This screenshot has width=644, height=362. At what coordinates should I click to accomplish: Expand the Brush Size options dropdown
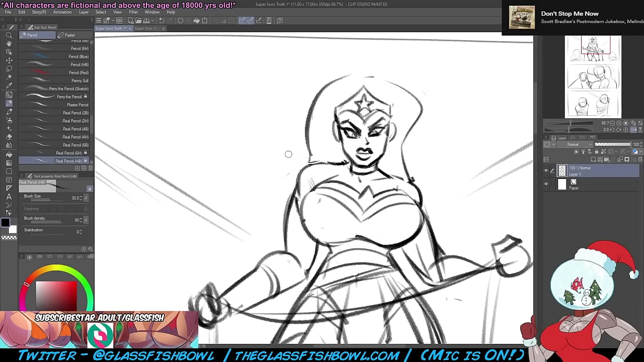[86, 198]
